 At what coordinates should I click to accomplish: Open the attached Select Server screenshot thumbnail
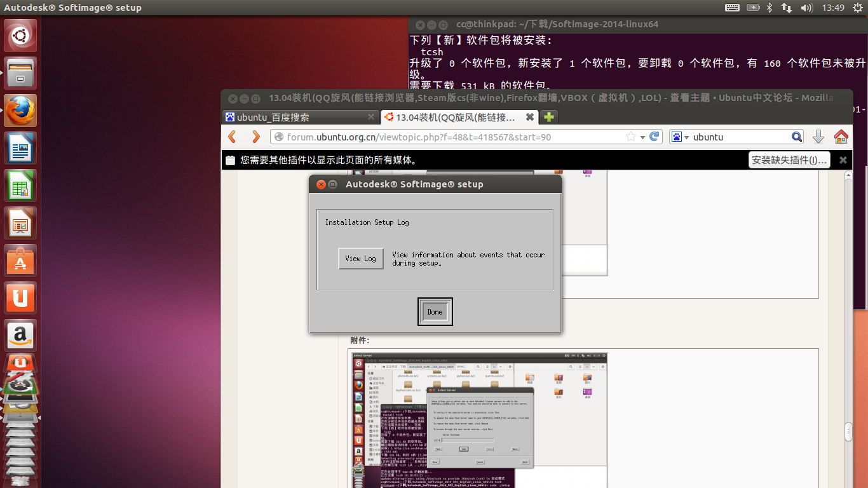(480, 419)
